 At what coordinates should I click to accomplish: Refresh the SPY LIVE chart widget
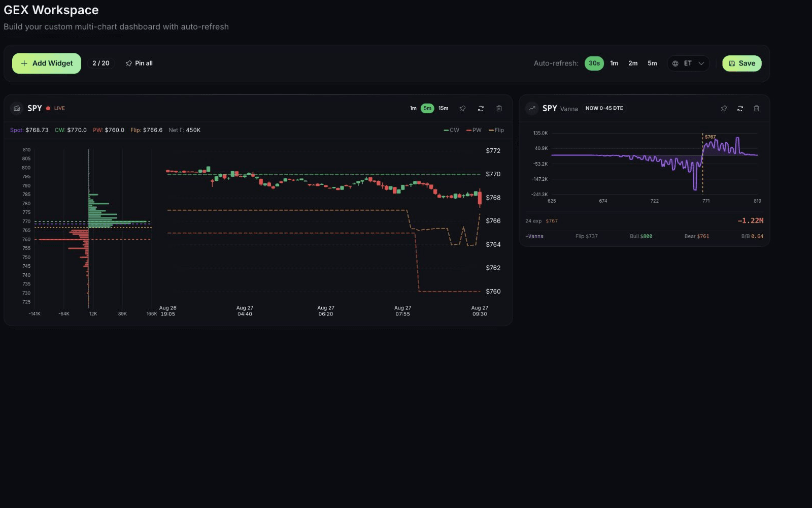(481, 108)
